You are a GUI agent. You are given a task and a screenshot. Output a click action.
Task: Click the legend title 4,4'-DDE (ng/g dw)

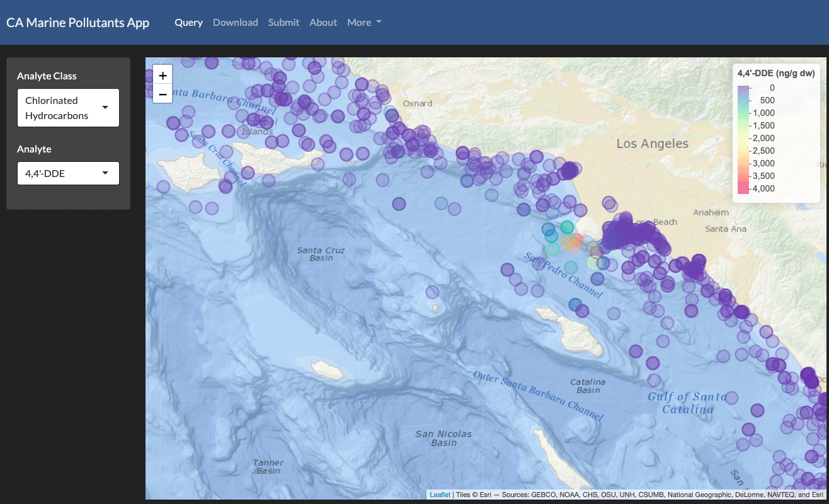[776, 73]
